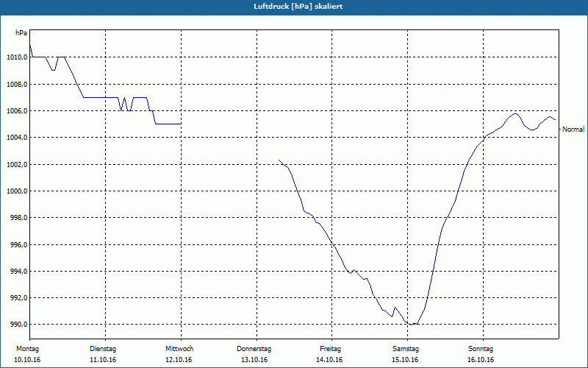Select the date 16.10.16
This screenshot has width=588, height=368.
click(481, 360)
